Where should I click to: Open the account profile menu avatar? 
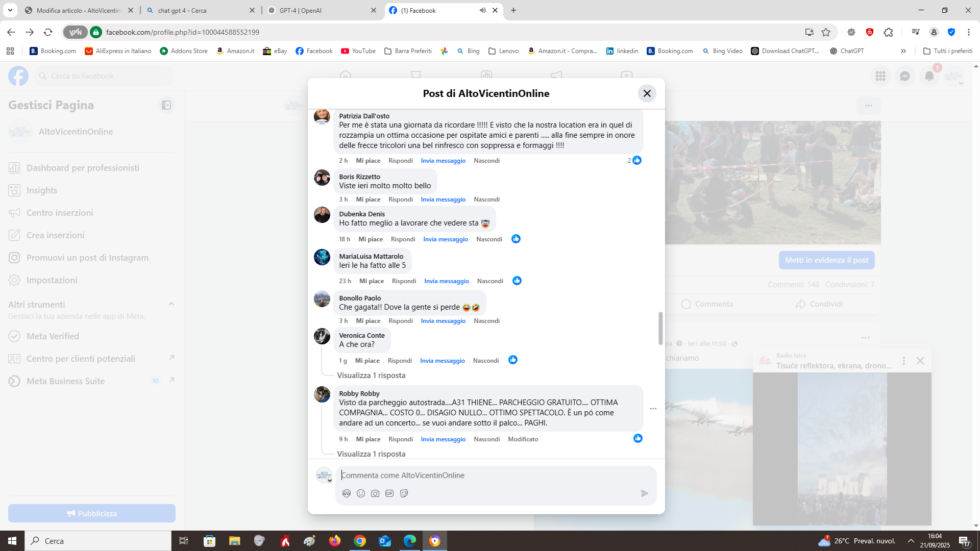point(953,76)
